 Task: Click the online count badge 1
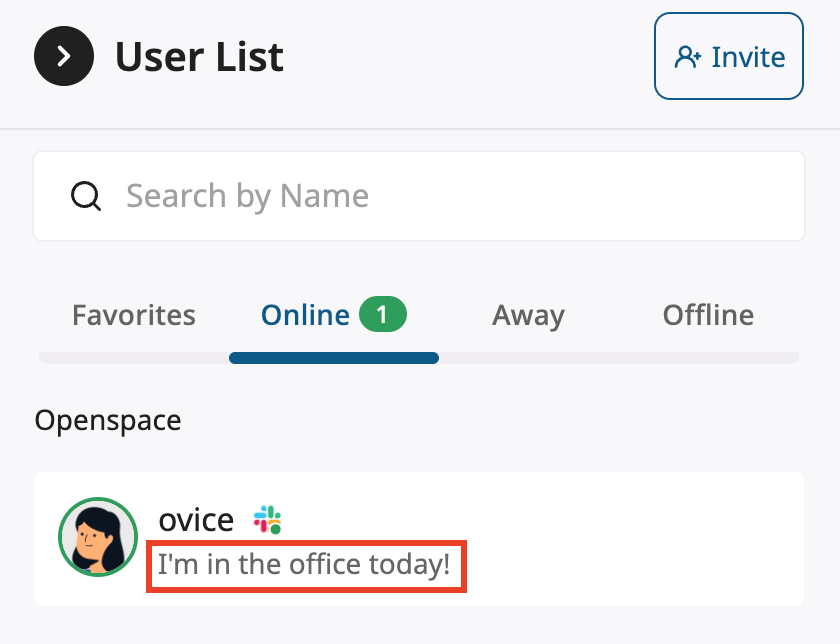coord(382,314)
